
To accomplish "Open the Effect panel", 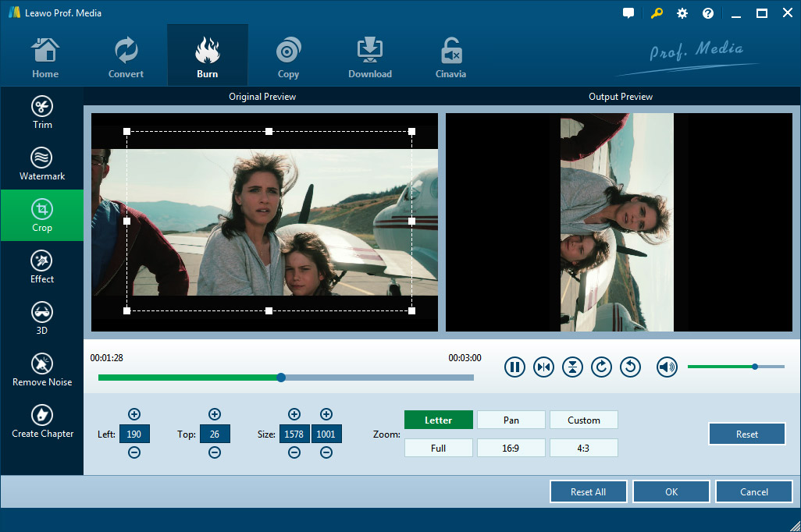I will coord(42,268).
